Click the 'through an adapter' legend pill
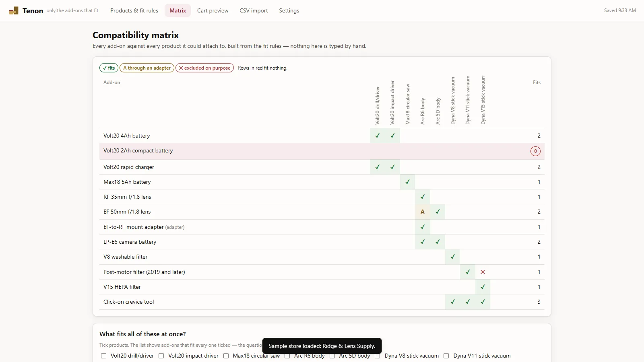 147,68
